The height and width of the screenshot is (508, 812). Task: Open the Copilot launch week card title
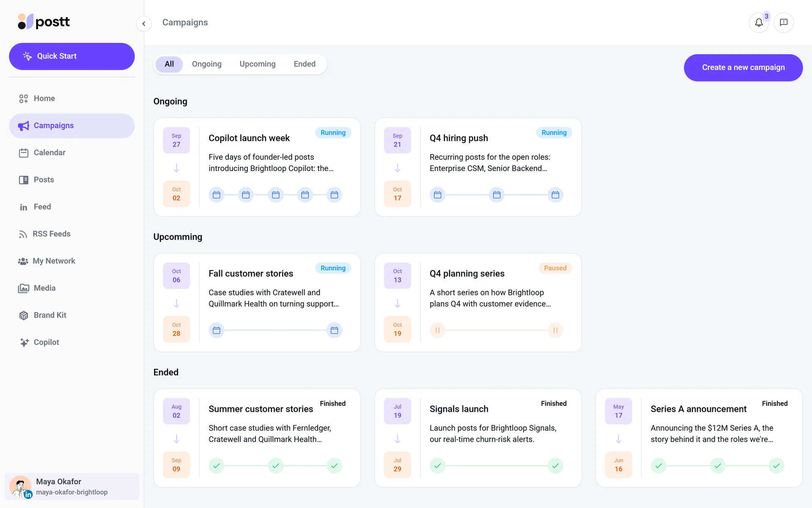(249, 138)
